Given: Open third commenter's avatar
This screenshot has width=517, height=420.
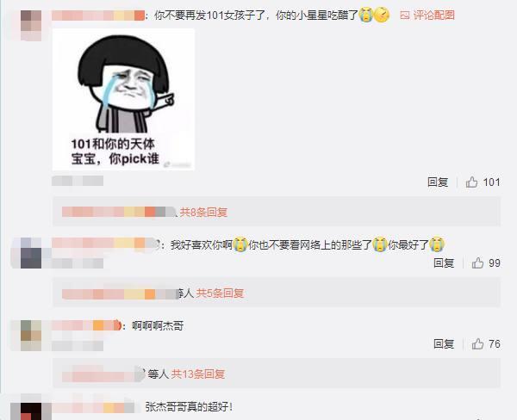Looking at the screenshot, I should 31,336.
